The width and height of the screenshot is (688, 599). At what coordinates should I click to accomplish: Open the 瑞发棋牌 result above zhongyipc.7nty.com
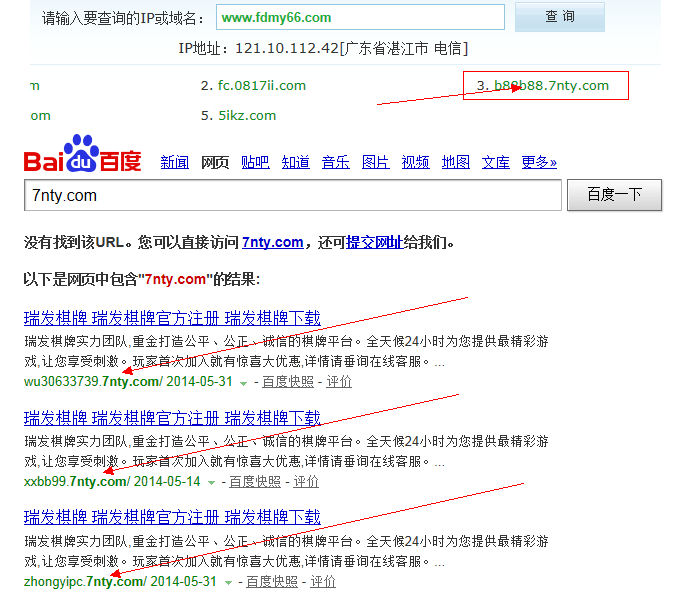172,517
